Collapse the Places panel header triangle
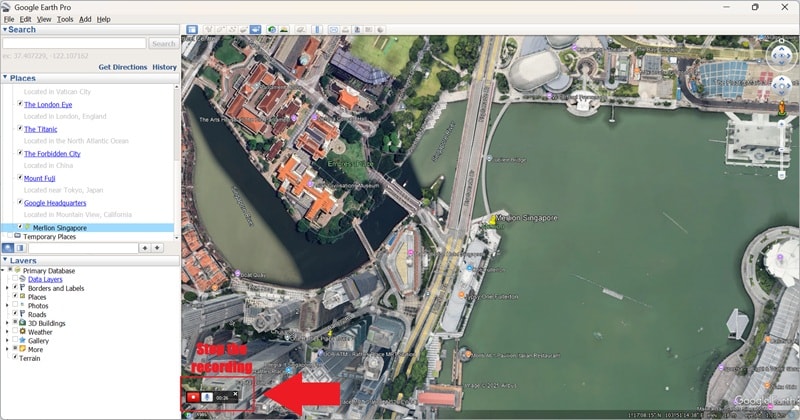This screenshot has width=800, height=420. click(5, 78)
